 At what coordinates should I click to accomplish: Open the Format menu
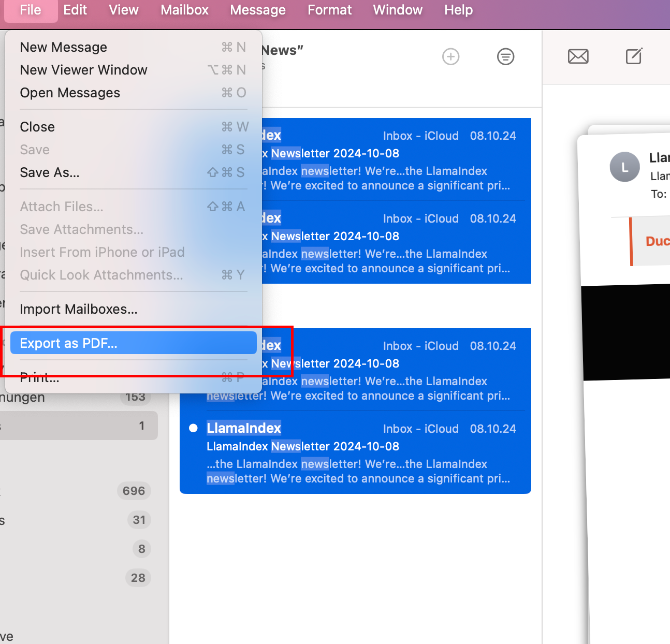pos(329,10)
